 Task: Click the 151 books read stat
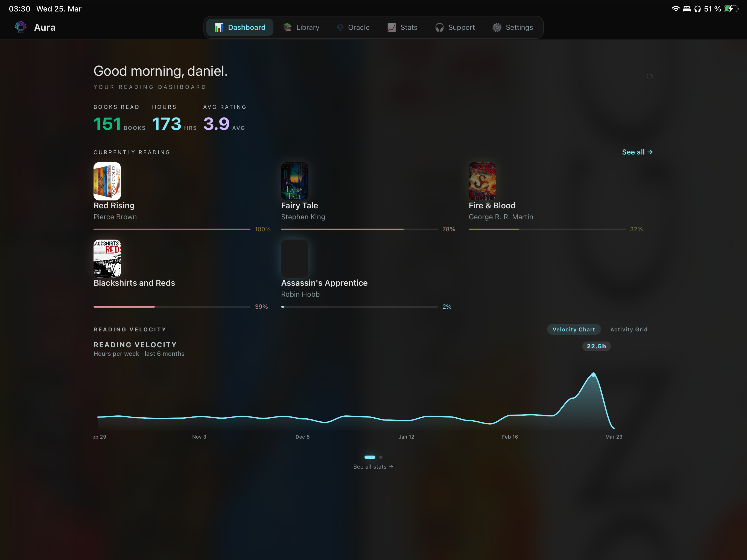(x=119, y=124)
